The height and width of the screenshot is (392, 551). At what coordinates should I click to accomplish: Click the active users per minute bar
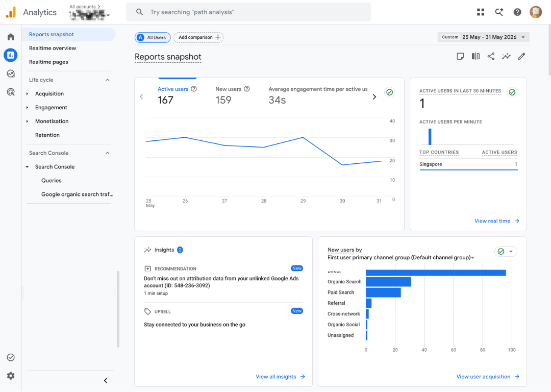(x=430, y=137)
